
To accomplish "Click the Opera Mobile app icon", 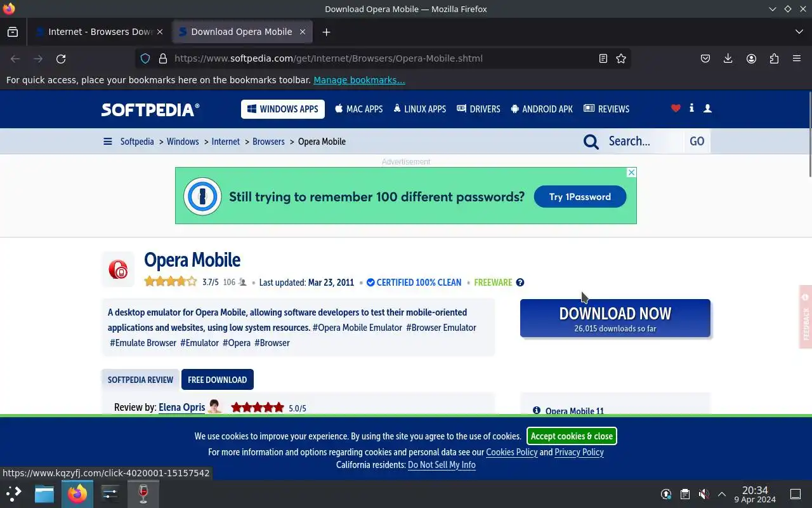I will (118, 269).
